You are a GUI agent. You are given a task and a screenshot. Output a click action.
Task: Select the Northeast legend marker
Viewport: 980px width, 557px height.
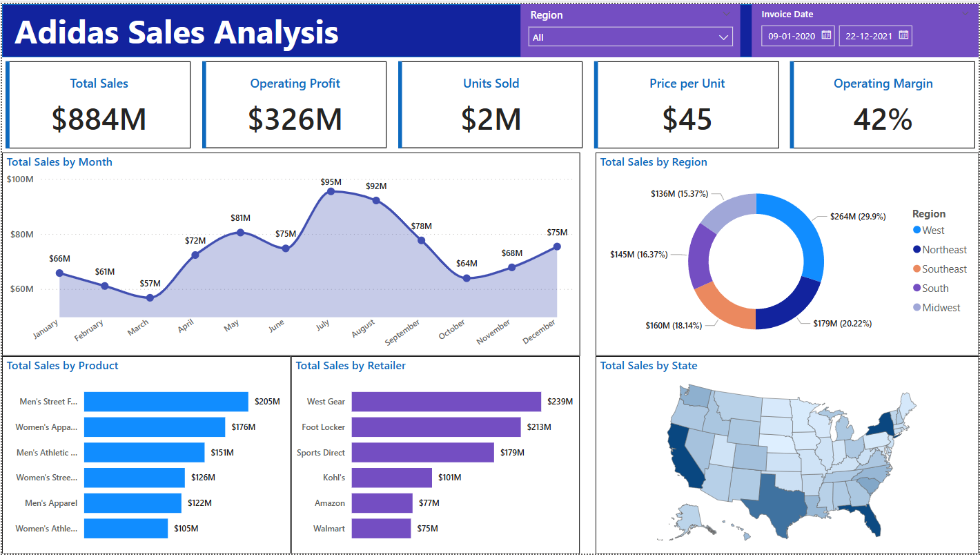click(x=917, y=249)
